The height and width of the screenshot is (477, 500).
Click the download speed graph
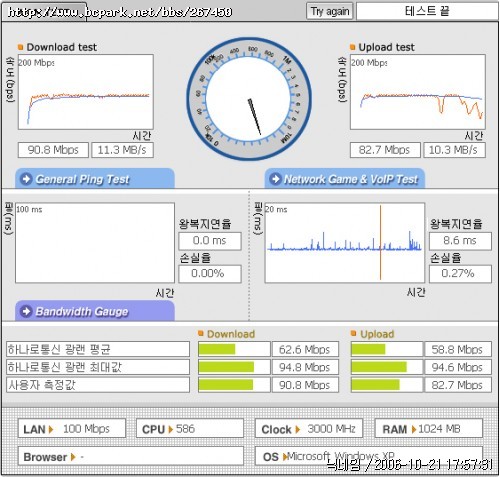(86, 92)
